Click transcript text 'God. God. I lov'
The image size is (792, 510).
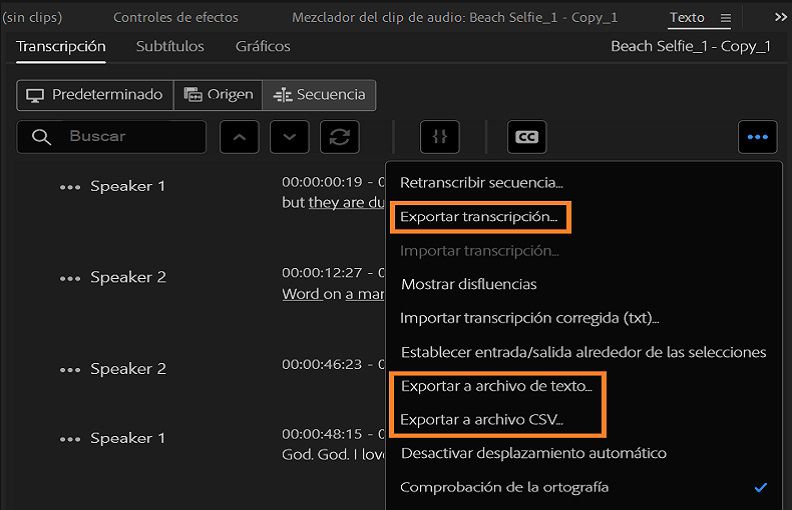(x=333, y=454)
